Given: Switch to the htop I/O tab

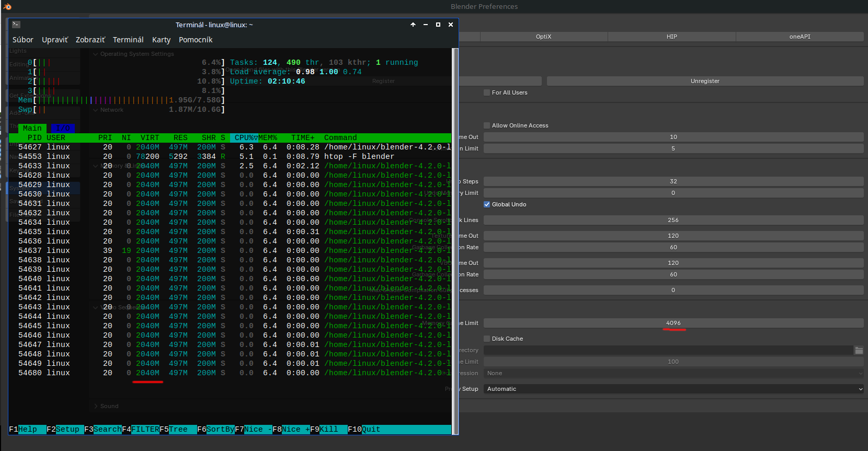Looking at the screenshot, I should coord(63,128).
